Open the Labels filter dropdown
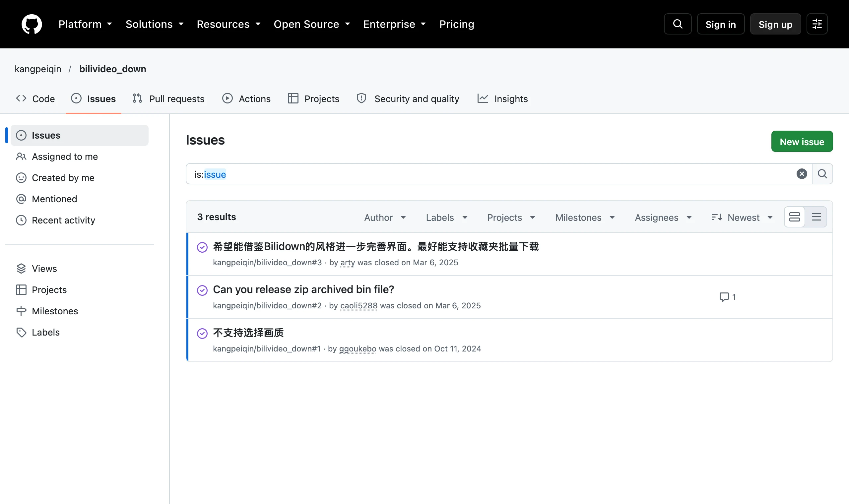 coord(447,218)
